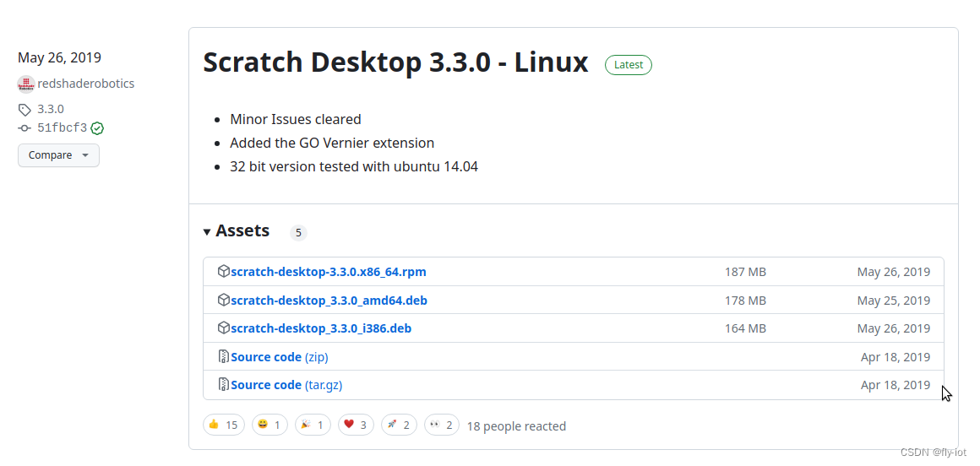Click the '178 MB' size value
This screenshot has width=980, height=466.
tap(746, 301)
